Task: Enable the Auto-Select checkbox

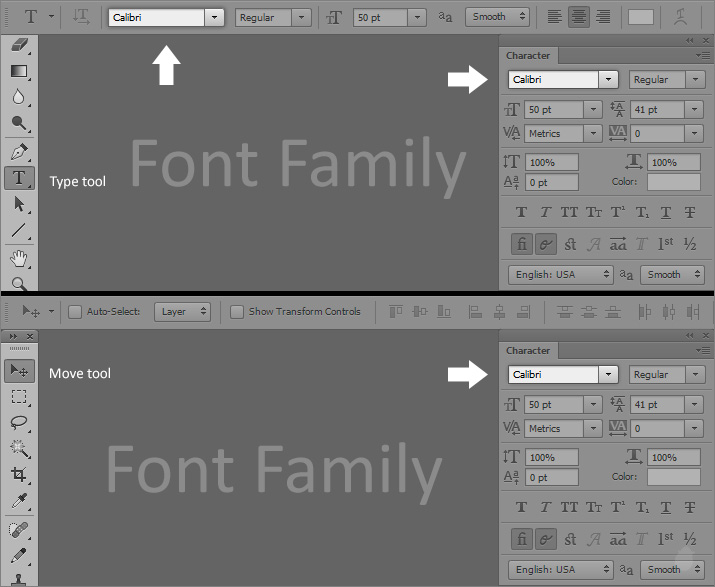Action: coord(74,312)
